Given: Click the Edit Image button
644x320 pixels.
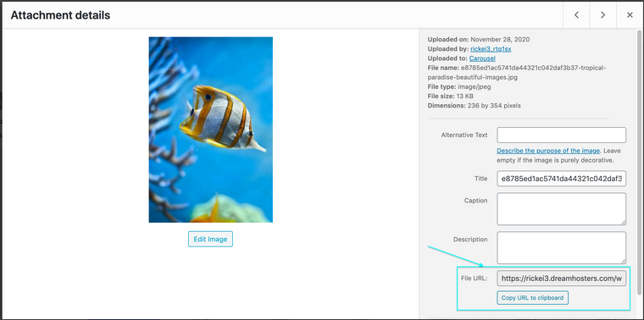Looking at the screenshot, I should pyautogui.click(x=210, y=240).
